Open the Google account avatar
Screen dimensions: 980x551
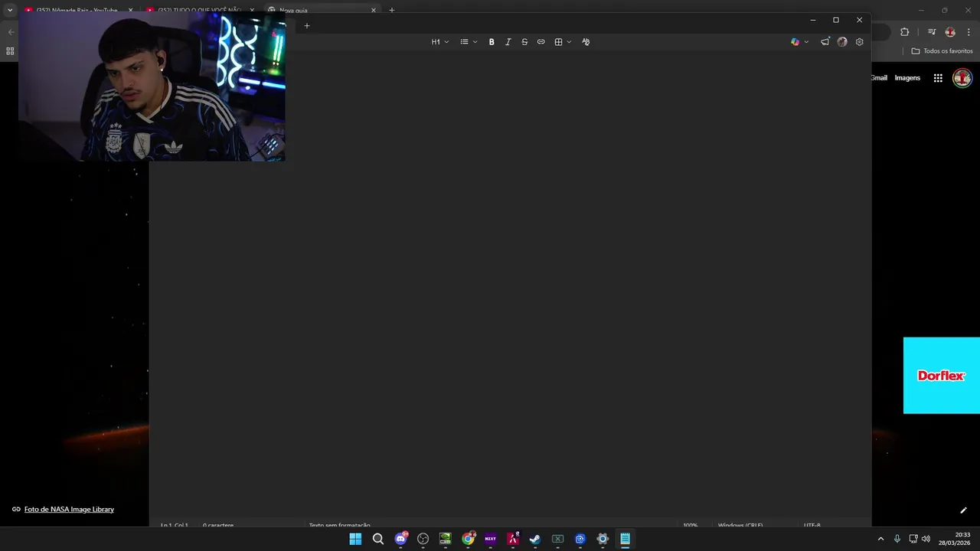coord(962,78)
